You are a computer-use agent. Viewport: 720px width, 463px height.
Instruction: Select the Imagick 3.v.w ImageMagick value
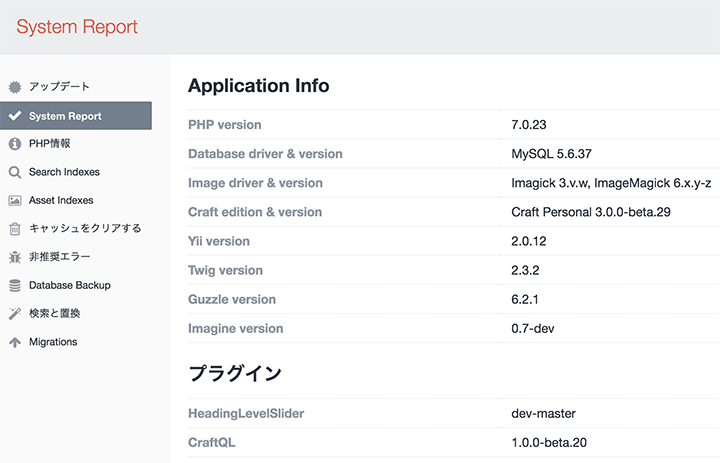pos(611,183)
